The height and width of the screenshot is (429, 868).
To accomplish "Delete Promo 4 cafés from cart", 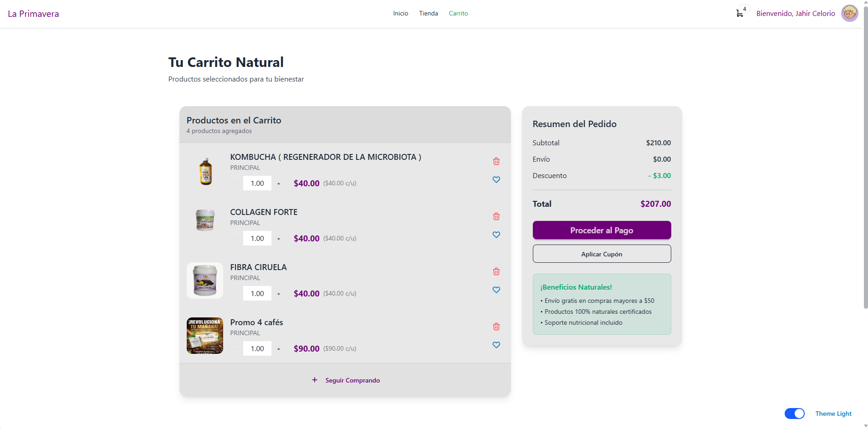I will click(x=496, y=327).
